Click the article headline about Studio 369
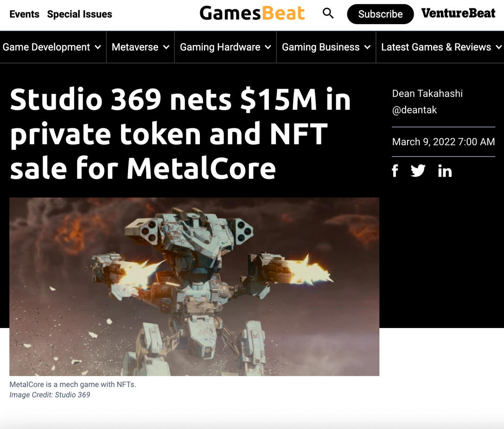Screen dimensions: 504x429 click(180, 133)
